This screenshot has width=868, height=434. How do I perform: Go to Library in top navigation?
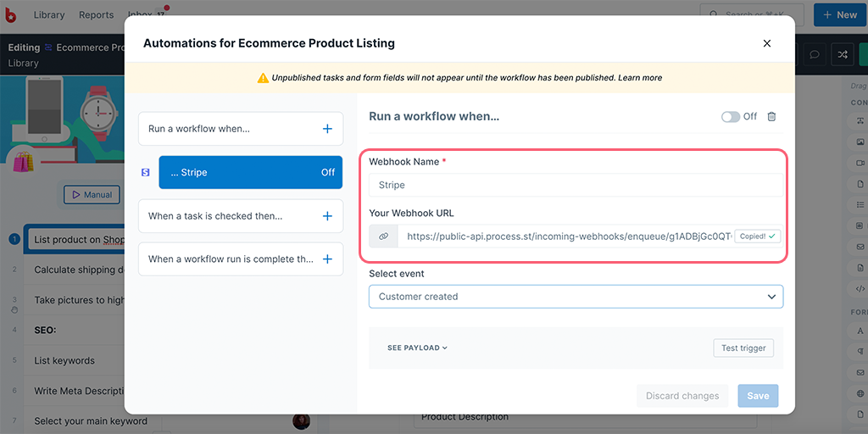[49, 15]
